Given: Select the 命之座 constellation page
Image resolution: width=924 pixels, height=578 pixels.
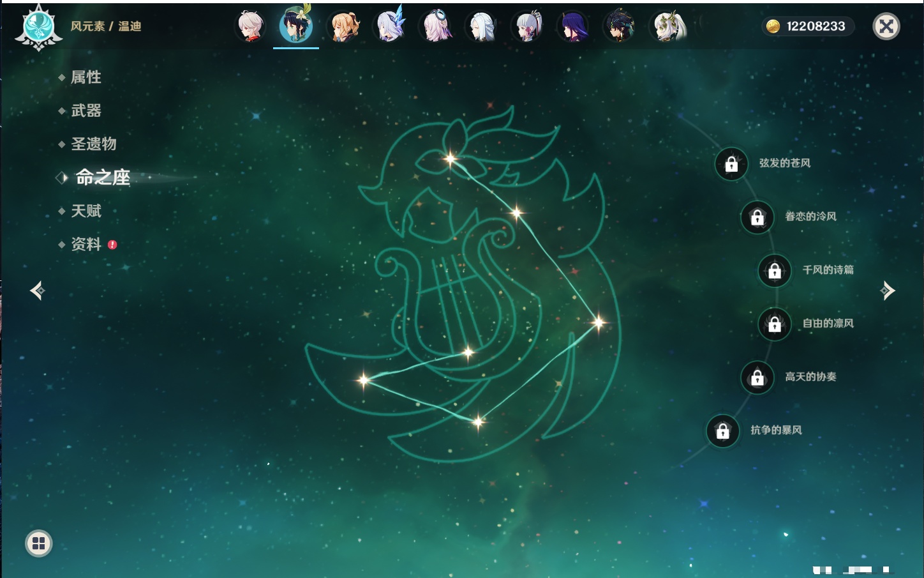Looking at the screenshot, I should pos(103,177).
